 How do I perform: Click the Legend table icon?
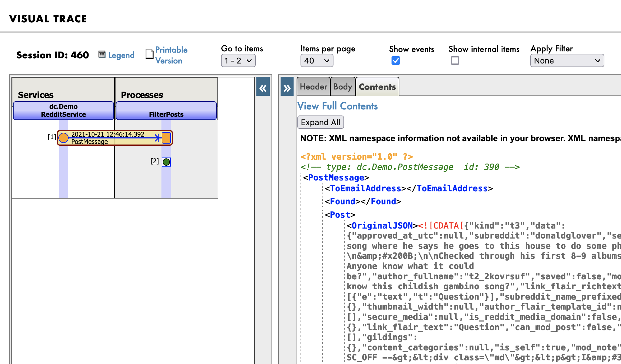point(102,54)
